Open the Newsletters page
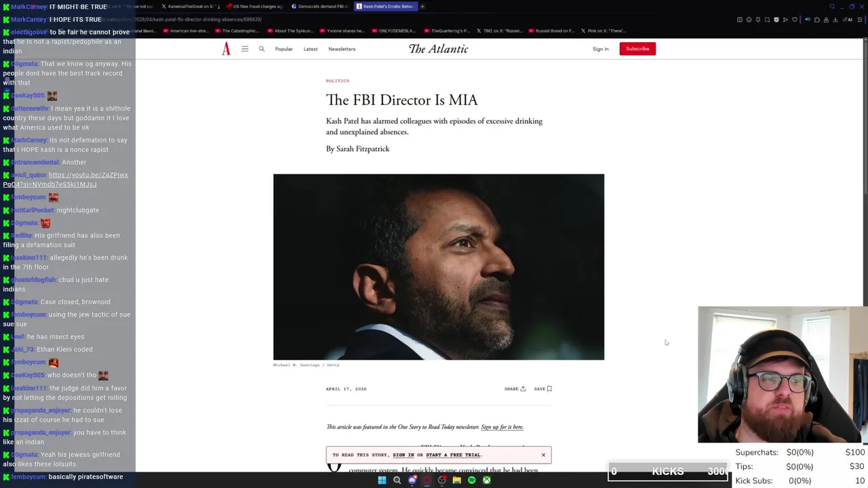Screen dimensions: 868x488 (x=342, y=49)
